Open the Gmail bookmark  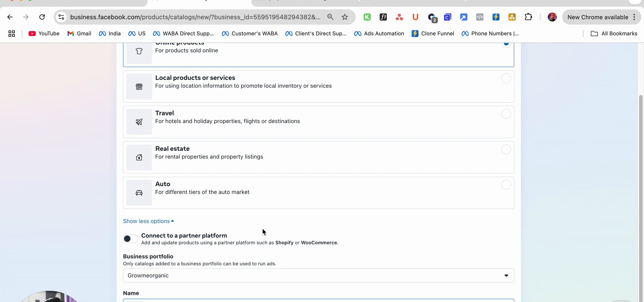pos(79,34)
